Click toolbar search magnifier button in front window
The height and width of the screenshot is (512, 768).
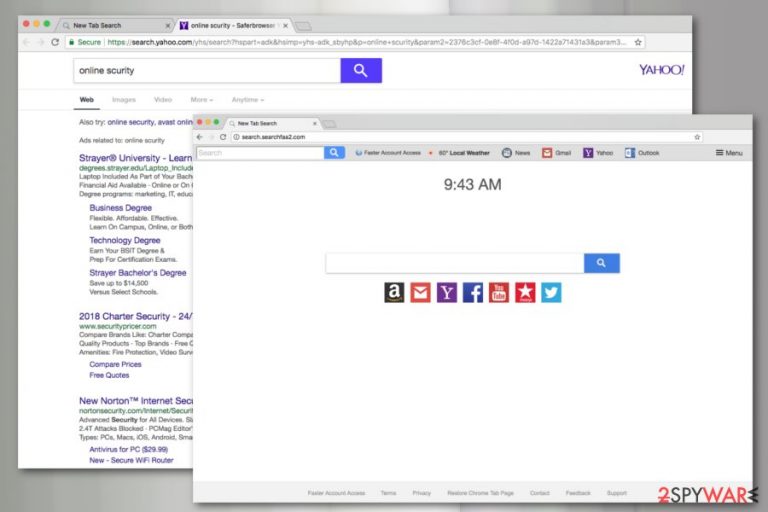(x=334, y=153)
